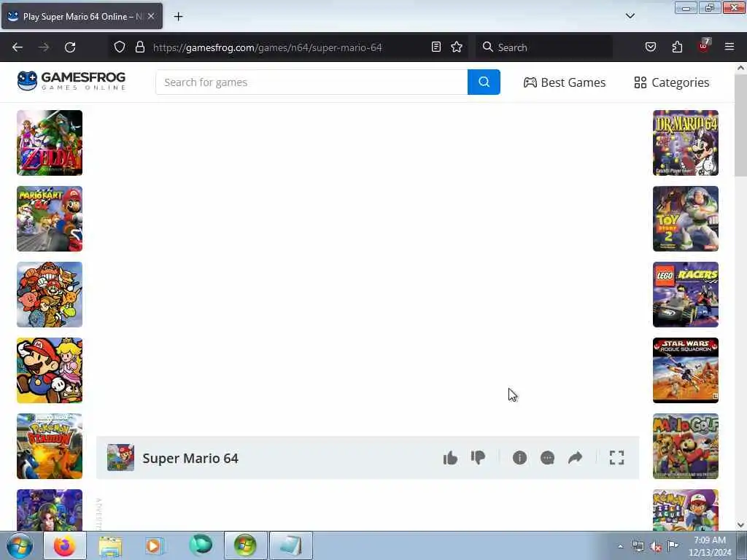The height and width of the screenshot is (560, 747).
Task: Open the Pokemon Puzzle League thumbnail
Action: (686, 510)
